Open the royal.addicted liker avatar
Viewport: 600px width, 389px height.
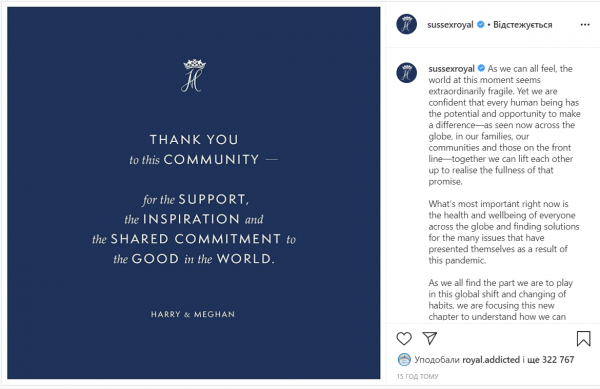(x=404, y=360)
